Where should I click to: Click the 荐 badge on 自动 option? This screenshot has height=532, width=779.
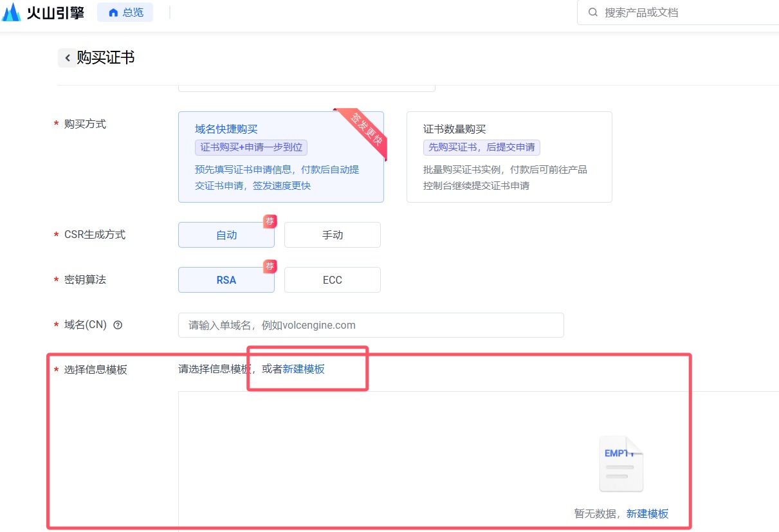270,222
